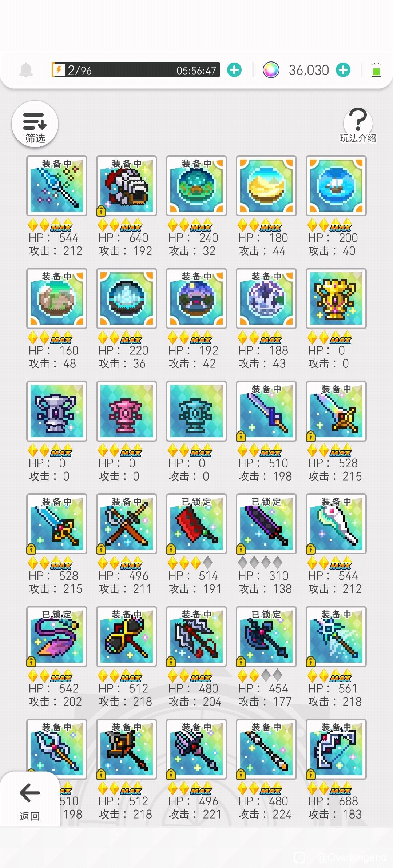
Task: Select the purple whip with HP 542
Action: click(x=57, y=636)
